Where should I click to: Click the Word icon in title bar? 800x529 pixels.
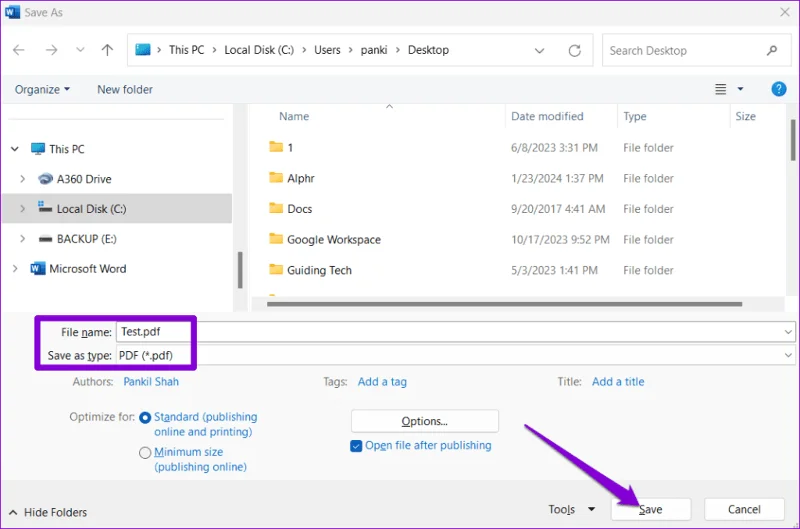tap(12, 12)
